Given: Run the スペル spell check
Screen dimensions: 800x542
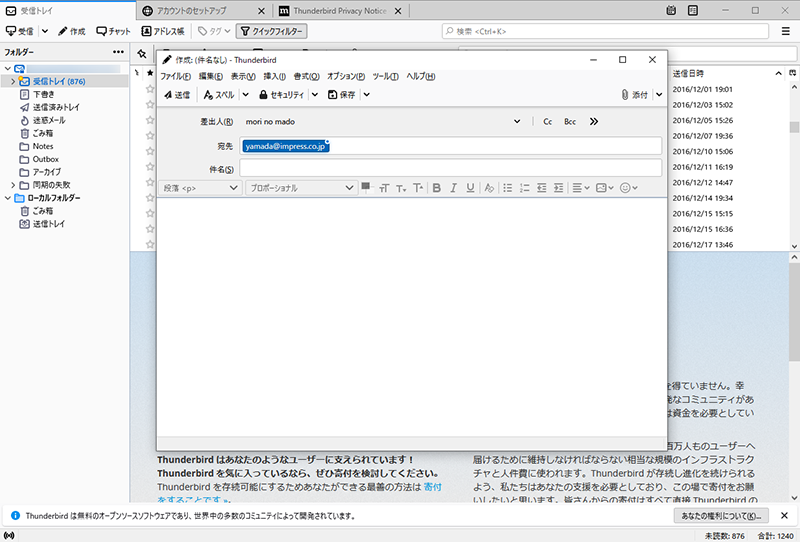Looking at the screenshot, I should (218, 94).
